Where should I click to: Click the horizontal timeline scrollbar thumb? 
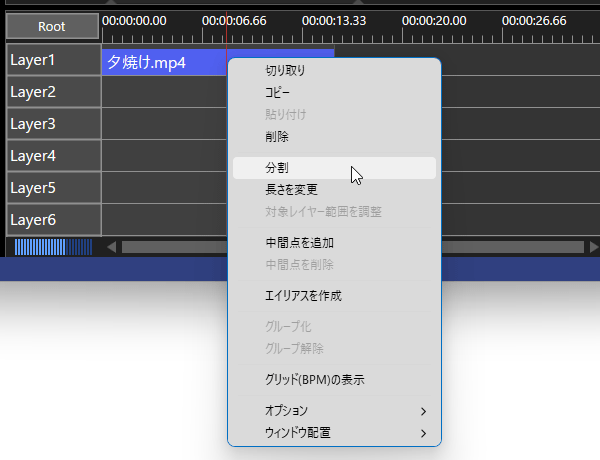click(x=353, y=247)
